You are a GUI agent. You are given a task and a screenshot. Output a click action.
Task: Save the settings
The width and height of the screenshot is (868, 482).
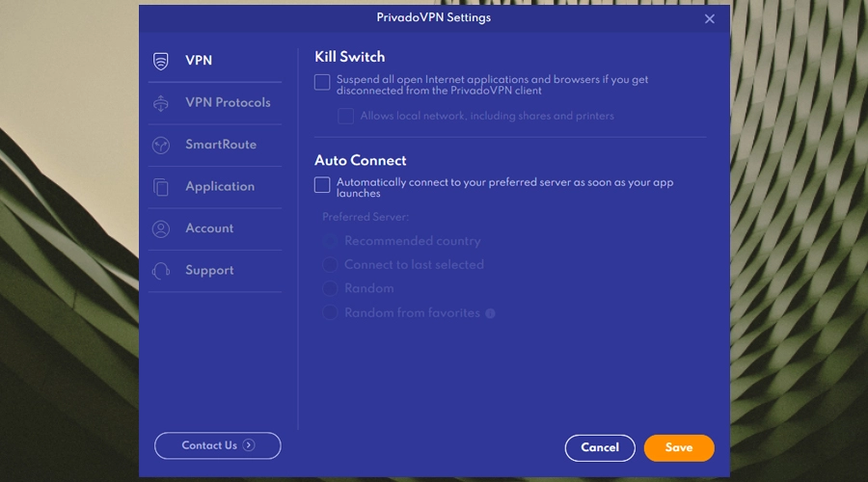click(679, 447)
